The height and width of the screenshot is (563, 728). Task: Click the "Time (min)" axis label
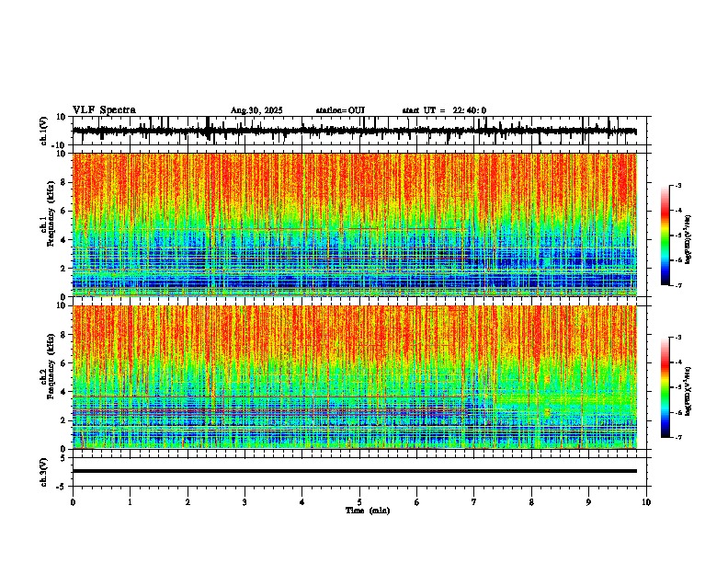pyautogui.click(x=368, y=511)
